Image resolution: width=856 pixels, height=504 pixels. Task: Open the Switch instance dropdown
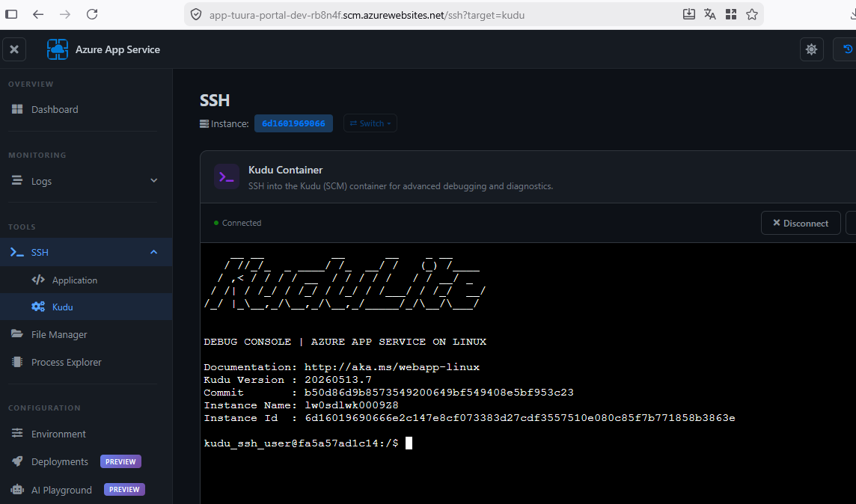(370, 123)
